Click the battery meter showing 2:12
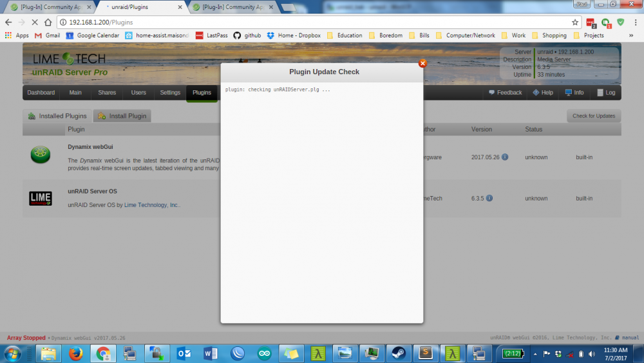 (513, 353)
